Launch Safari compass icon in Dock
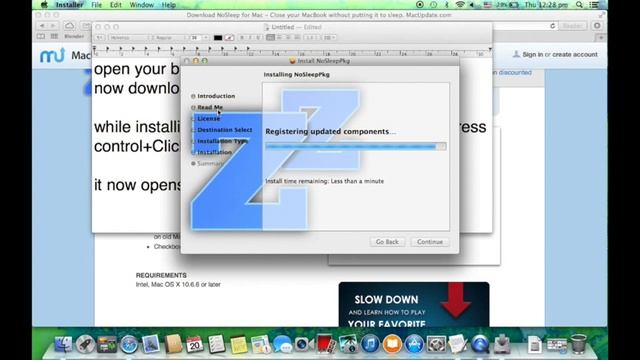The height and width of the screenshot is (360, 640). click(129, 344)
